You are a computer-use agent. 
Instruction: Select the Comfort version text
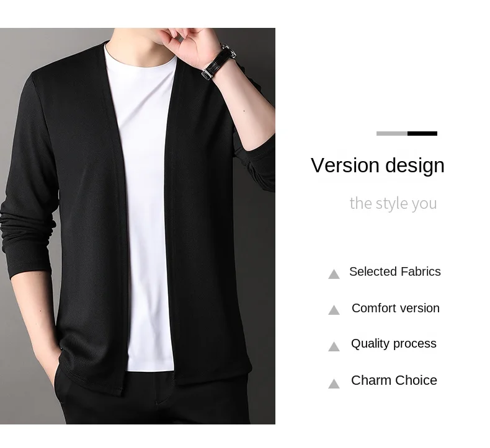click(x=395, y=308)
